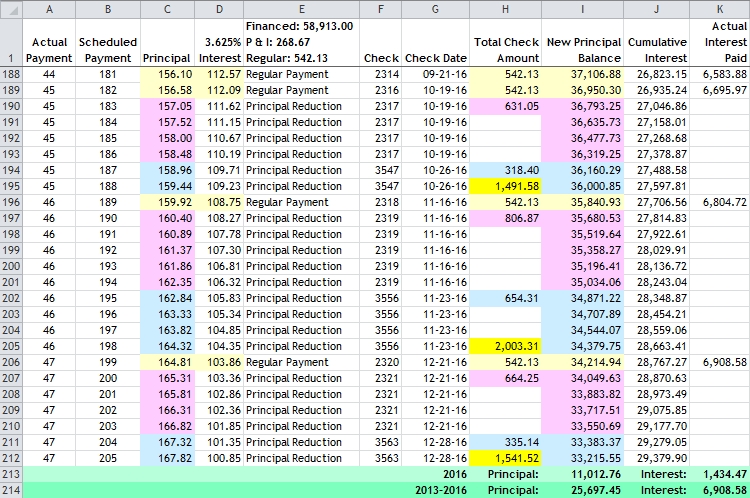Image resolution: width=750 pixels, height=498 pixels.
Task: Select actual interest paid 6,804.72
Action: tap(720, 202)
